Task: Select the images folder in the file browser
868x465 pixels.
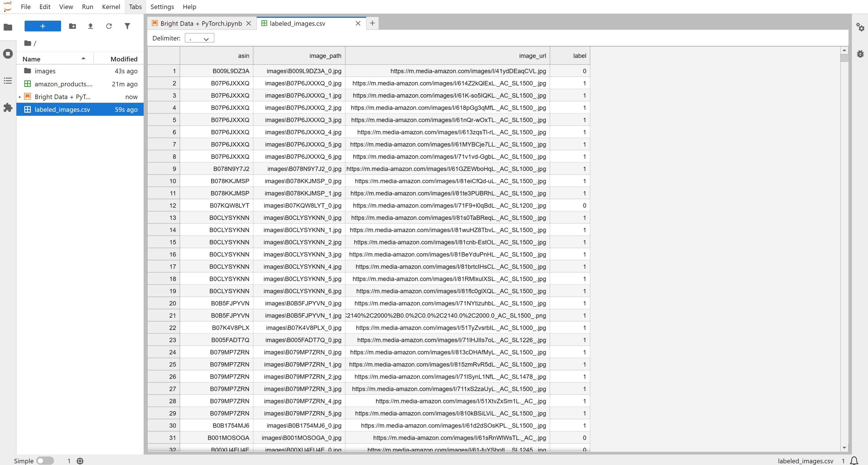Action: tap(45, 71)
